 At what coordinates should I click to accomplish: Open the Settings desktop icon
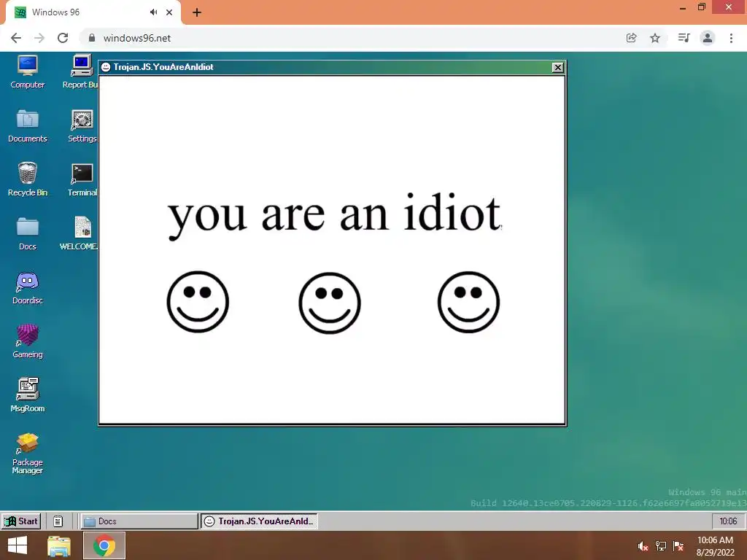82,125
